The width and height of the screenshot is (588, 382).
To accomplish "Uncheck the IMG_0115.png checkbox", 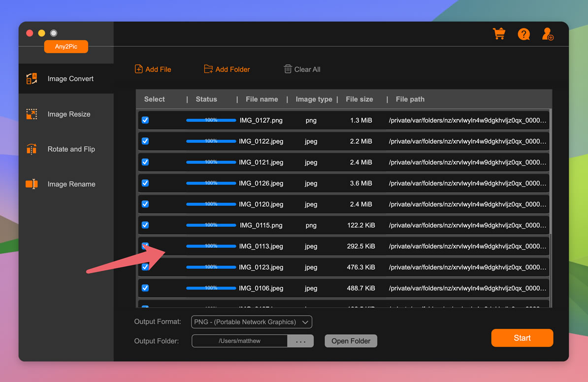I will click(x=145, y=224).
